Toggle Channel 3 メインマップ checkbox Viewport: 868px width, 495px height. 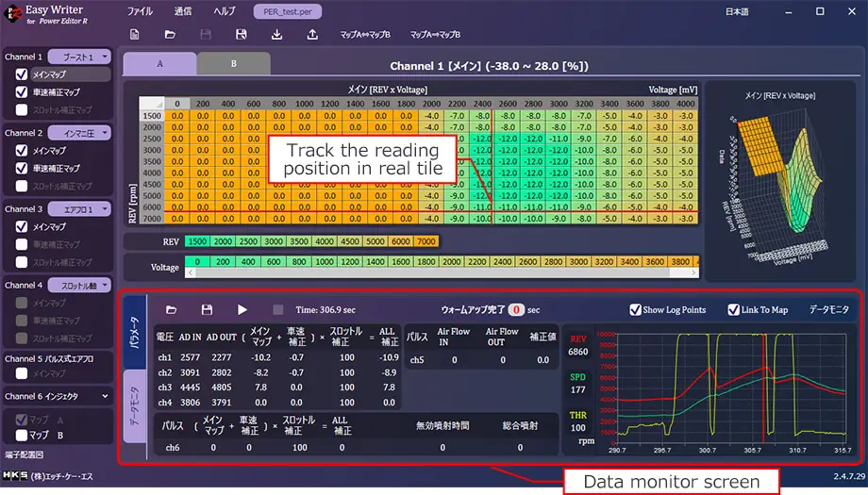click(x=22, y=227)
